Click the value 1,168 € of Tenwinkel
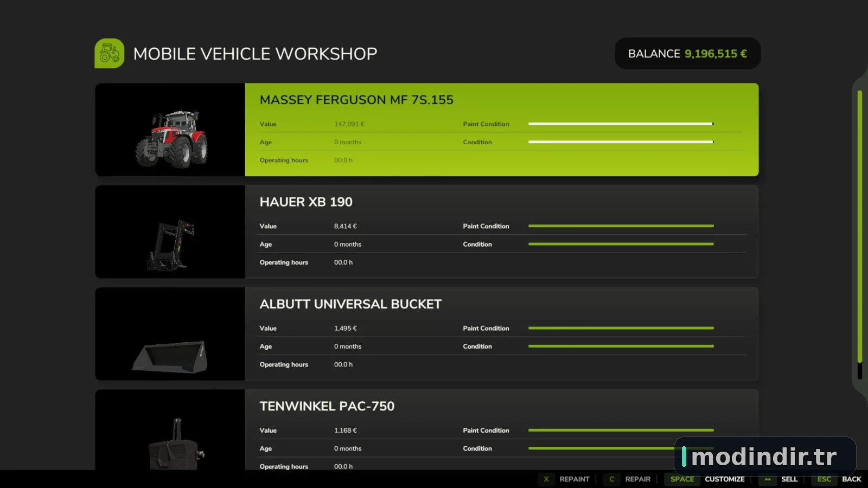Screen dimensions: 868x488 [346, 430]
